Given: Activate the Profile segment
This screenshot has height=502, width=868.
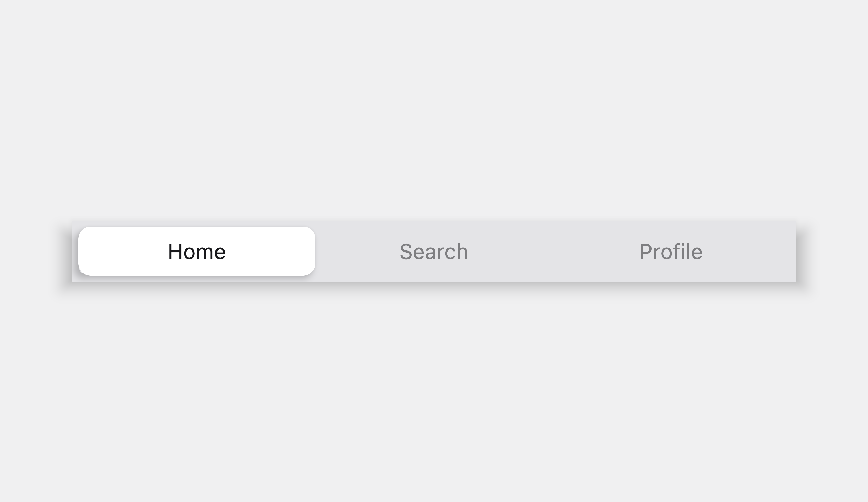Looking at the screenshot, I should [x=671, y=251].
